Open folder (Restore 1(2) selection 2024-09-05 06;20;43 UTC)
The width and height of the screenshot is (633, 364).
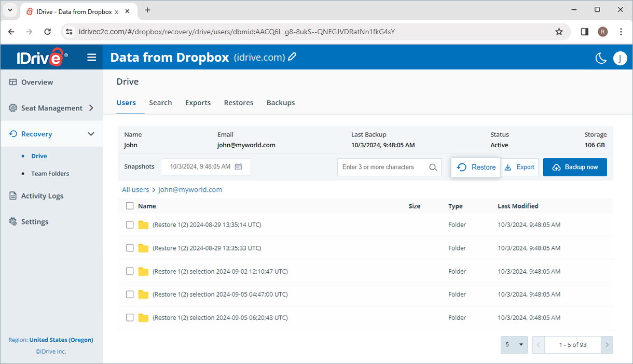coord(220,318)
